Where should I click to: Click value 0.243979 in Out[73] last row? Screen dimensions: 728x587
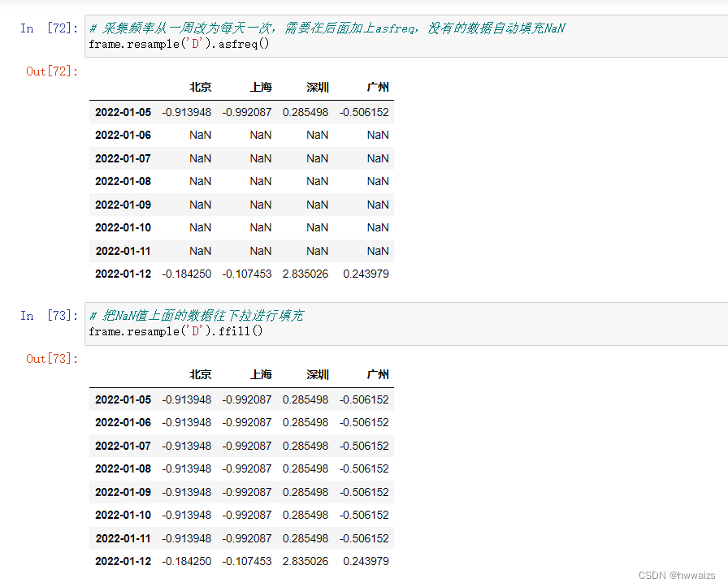(x=366, y=562)
